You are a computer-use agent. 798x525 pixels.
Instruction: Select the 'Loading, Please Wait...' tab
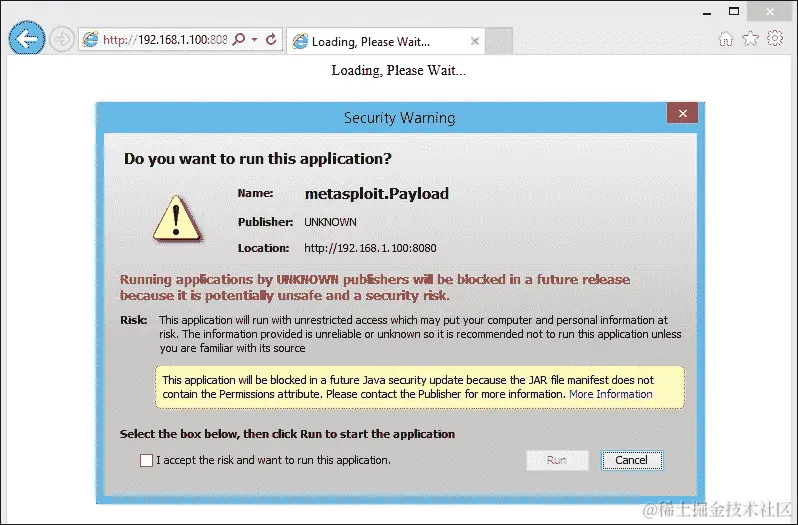(385, 41)
